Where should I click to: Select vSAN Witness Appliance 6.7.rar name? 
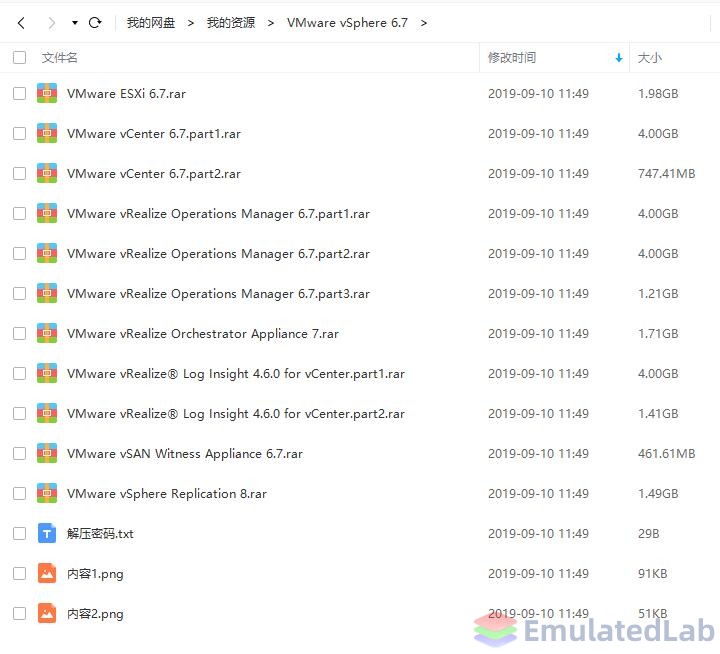(185, 453)
